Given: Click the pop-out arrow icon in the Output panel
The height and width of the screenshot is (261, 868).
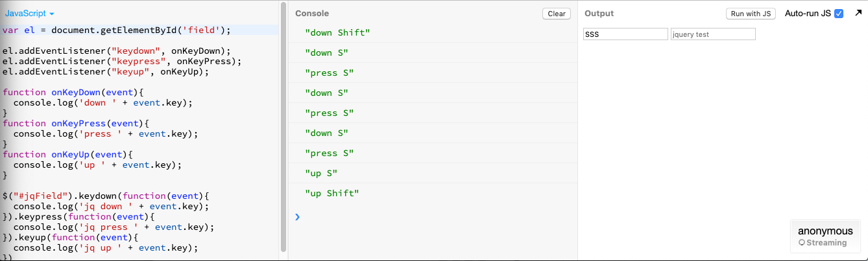Looking at the screenshot, I should tap(858, 13).
